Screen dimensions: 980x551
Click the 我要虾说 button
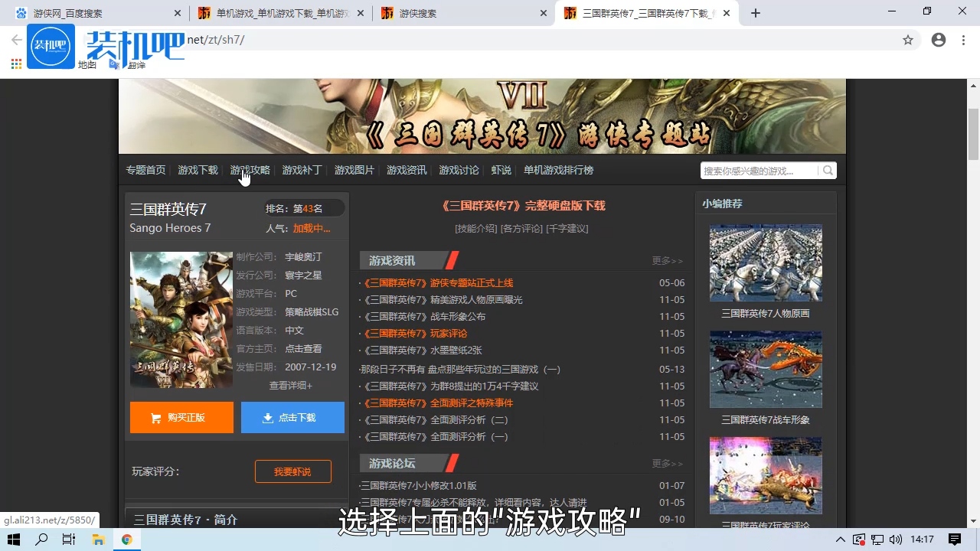pos(292,471)
